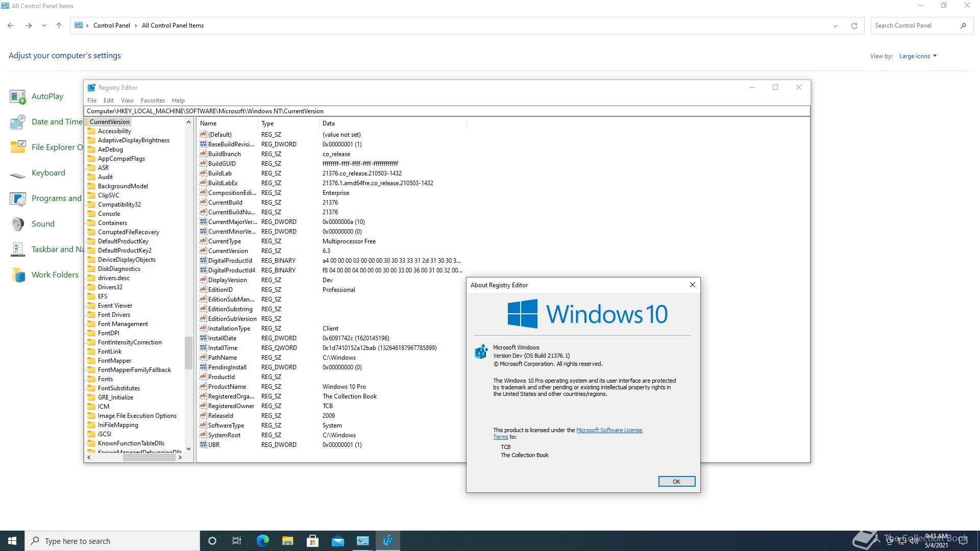This screenshot has width=980, height=551.
Task: Click OK in About Registry Editor
Action: click(x=676, y=482)
